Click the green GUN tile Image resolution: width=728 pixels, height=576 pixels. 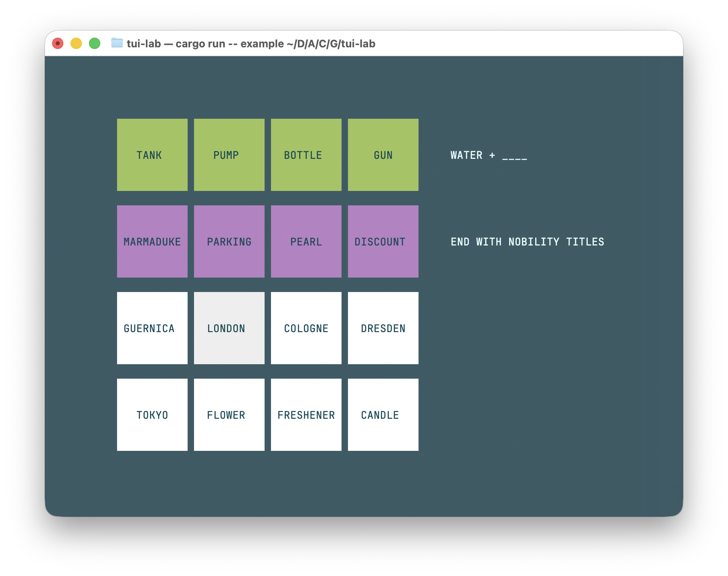[383, 155]
